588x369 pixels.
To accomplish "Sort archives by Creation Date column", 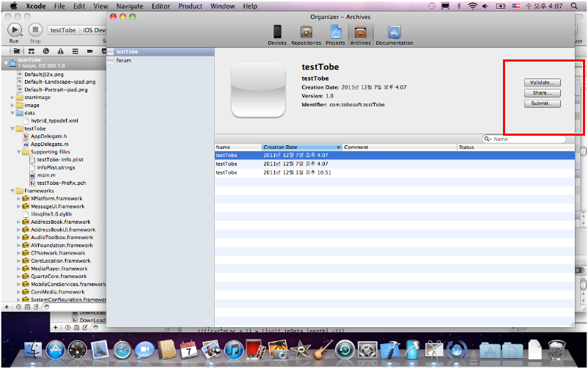I will point(302,147).
